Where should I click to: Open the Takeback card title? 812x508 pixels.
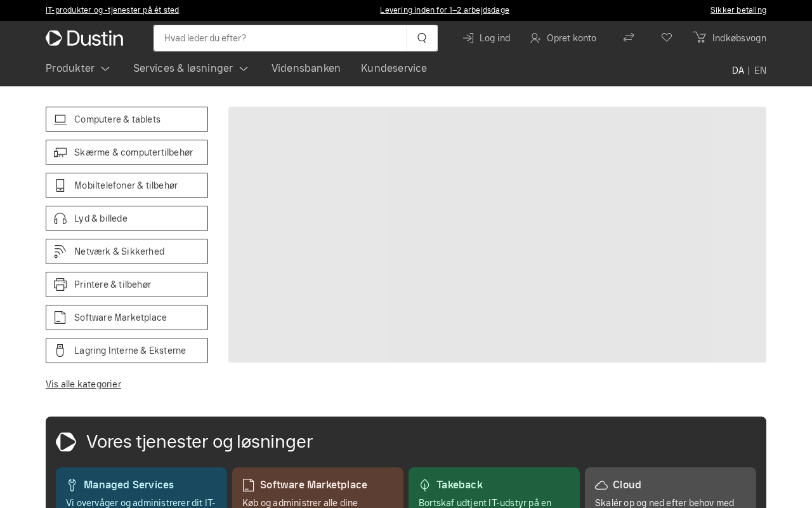(459, 485)
